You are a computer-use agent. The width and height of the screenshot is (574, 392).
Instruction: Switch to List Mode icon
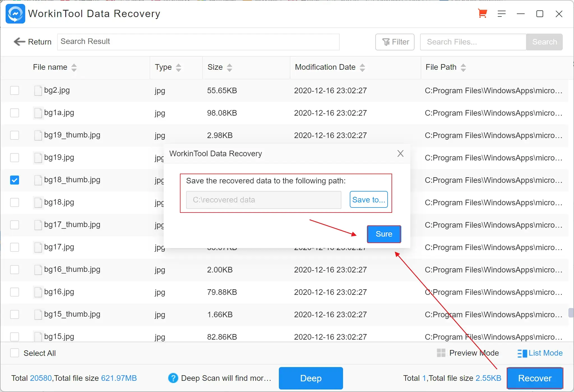pyautogui.click(x=522, y=353)
